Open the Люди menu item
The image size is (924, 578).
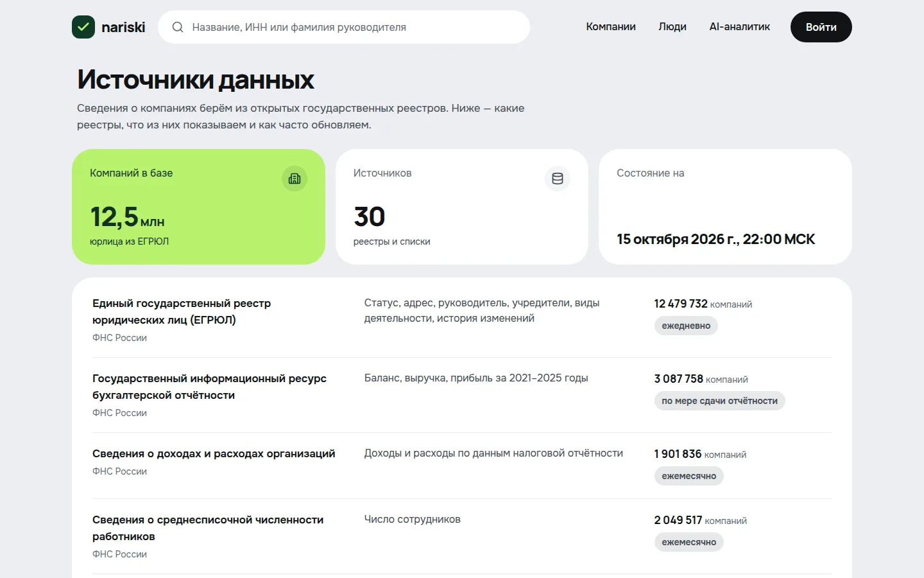(x=672, y=27)
